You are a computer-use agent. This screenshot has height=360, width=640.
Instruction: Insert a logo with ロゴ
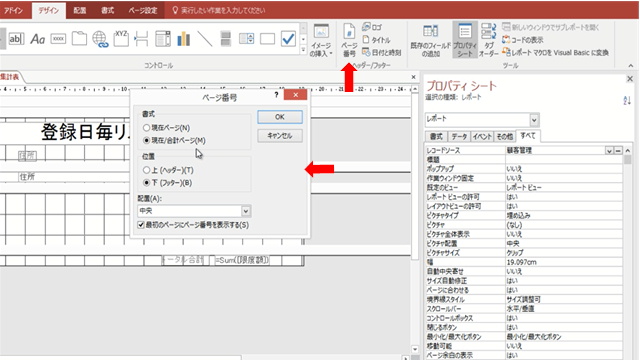[372, 27]
